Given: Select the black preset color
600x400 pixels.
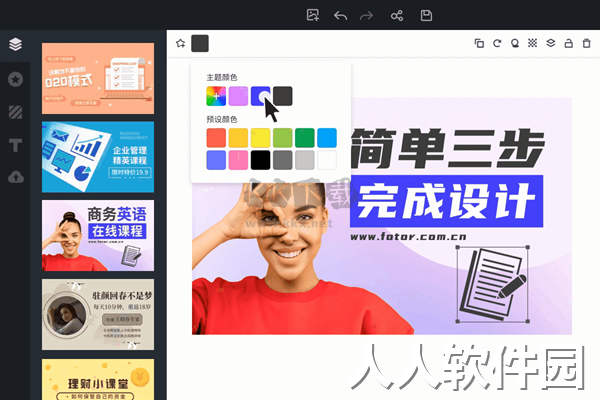Looking at the screenshot, I should pyautogui.click(x=261, y=160).
